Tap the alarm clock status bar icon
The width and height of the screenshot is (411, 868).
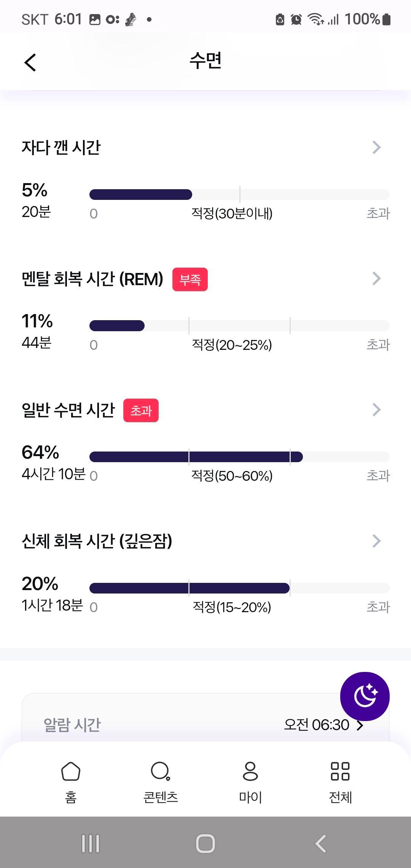click(x=296, y=19)
